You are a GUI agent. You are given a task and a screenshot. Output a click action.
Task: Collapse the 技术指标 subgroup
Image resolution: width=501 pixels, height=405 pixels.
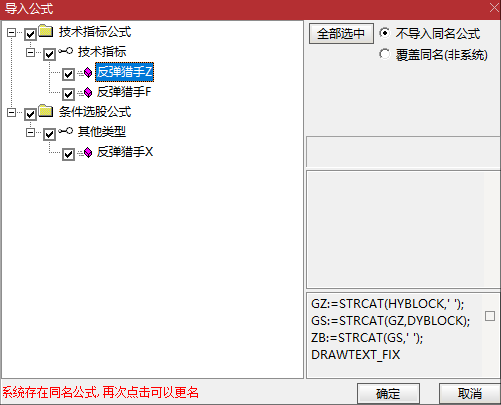click(x=30, y=52)
